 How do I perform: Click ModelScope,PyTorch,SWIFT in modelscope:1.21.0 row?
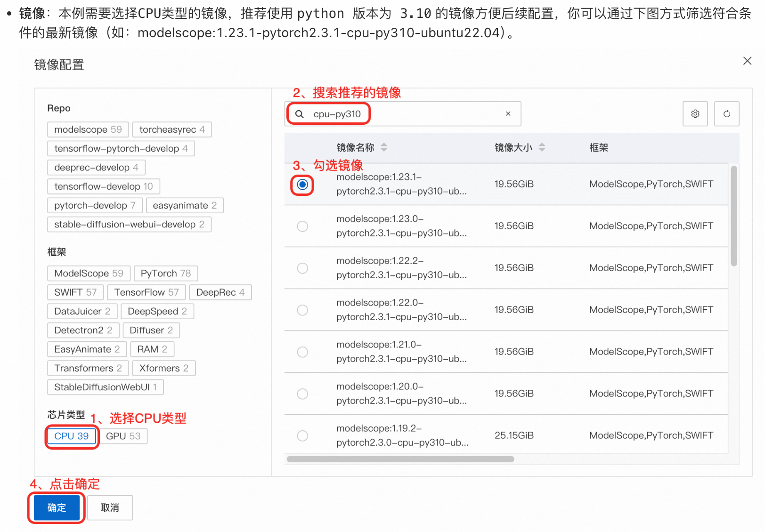click(651, 352)
